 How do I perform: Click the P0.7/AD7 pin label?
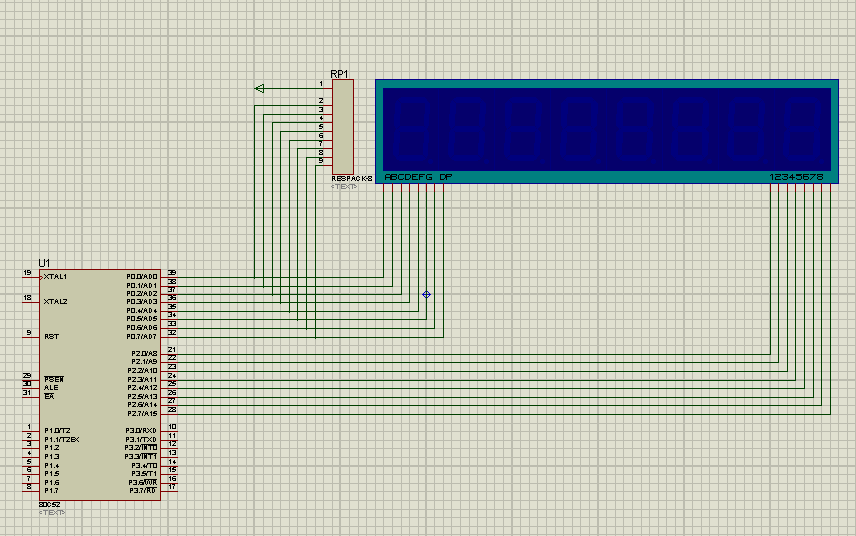pyautogui.click(x=141, y=336)
